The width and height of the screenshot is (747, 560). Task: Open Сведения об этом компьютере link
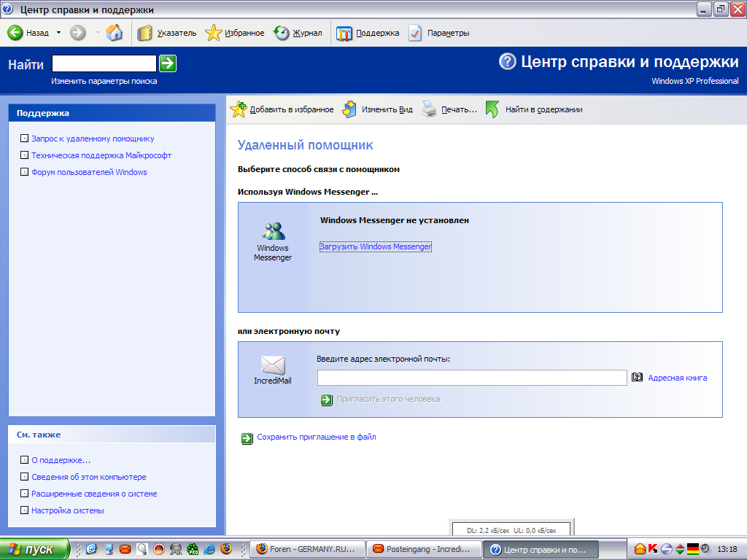pos(88,477)
